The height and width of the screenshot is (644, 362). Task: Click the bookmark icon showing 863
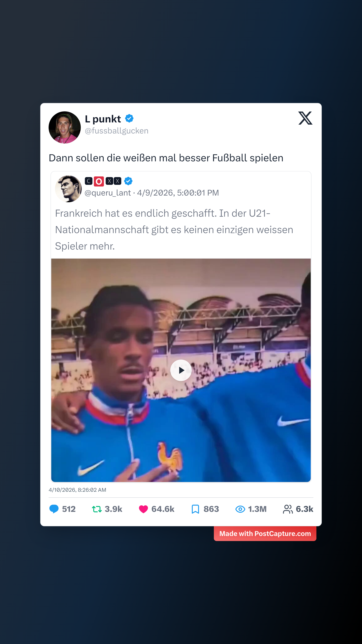click(x=196, y=509)
